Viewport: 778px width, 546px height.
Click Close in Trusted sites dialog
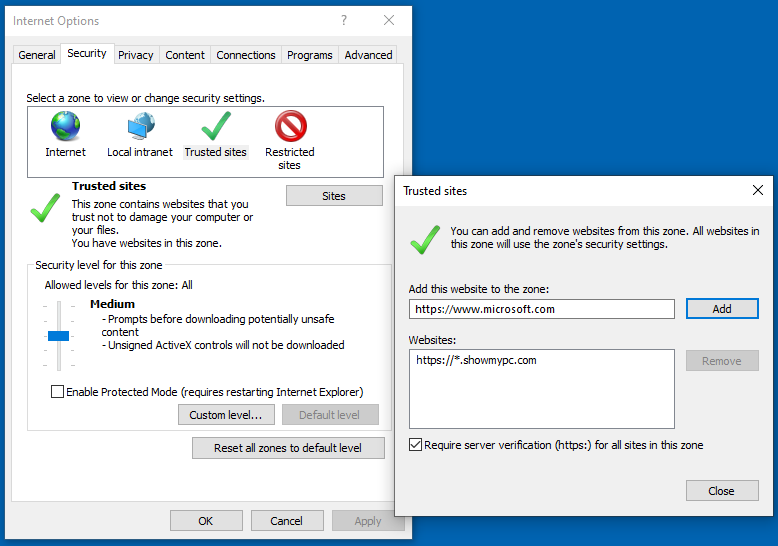point(722,490)
